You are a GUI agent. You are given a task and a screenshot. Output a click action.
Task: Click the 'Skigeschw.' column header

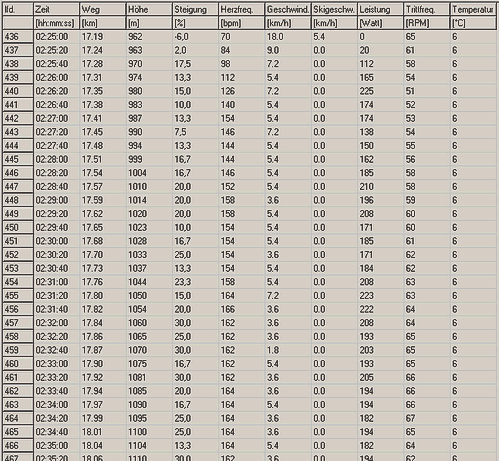coord(334,9)
